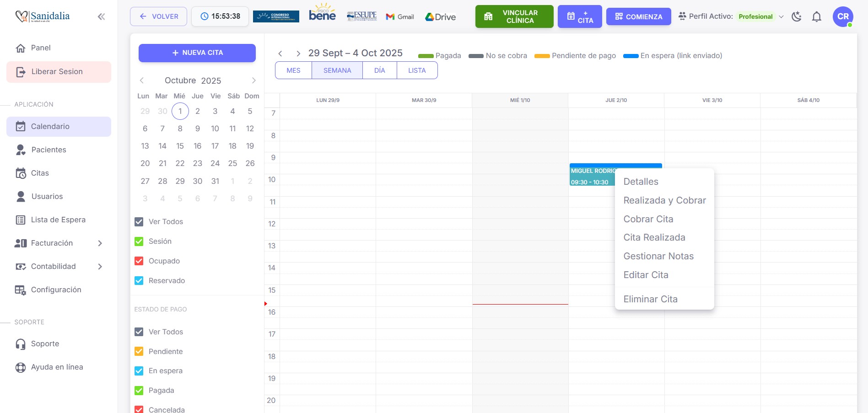Viewport: 868px width, 413px height.
Task: Click the orange Pendiente de pago legend swatch
Action: [542, 56]
